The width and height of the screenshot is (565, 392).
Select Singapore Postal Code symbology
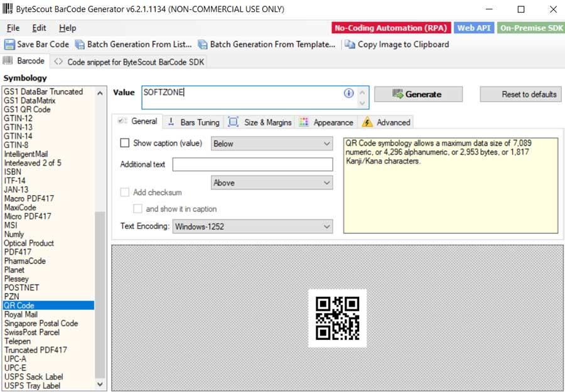pyautogui.click(x=41, y=323)
